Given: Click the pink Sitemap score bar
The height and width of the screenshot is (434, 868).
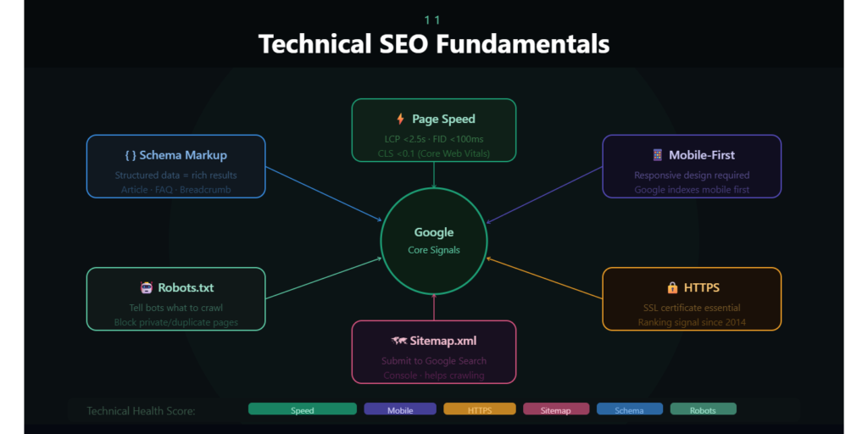Looking at the screenshot, I should (x=556, y=409).
